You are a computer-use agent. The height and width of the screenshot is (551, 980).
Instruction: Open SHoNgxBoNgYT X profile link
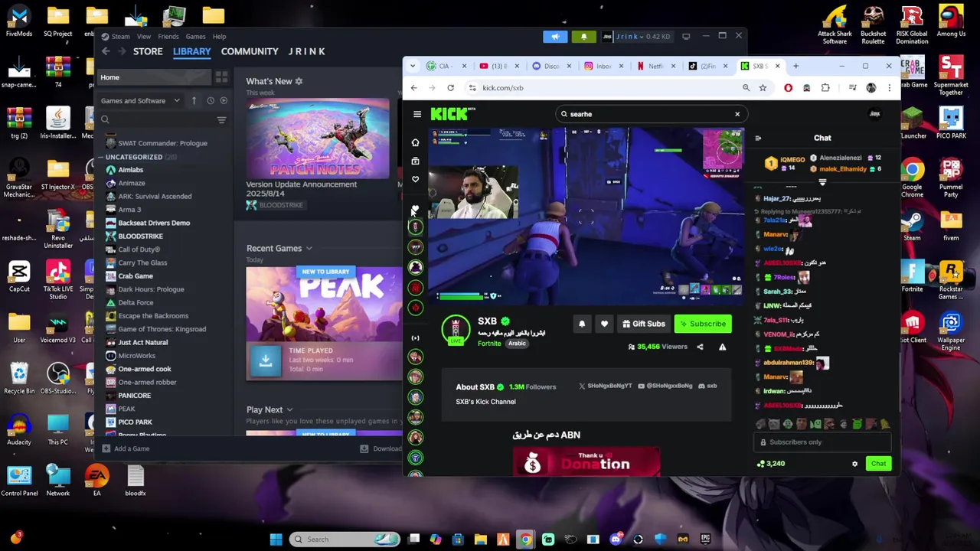tap(605, 386)
